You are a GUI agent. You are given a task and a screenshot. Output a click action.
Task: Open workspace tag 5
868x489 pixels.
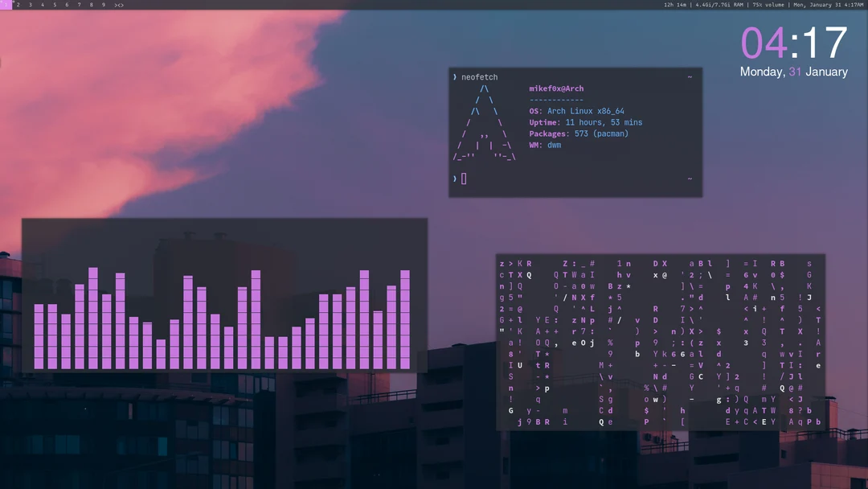[55, 5]
